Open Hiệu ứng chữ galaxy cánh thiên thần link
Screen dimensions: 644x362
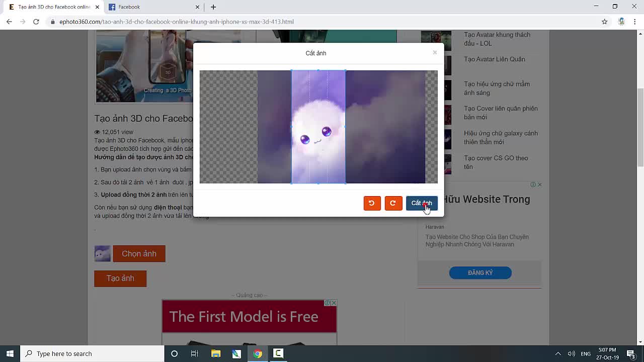click(501, 138)
